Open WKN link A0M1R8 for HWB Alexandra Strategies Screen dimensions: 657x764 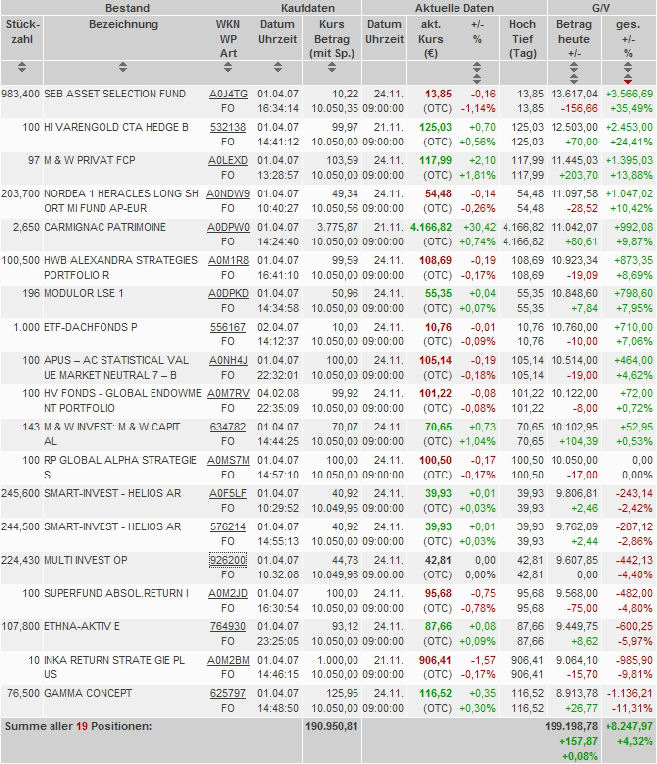pos(228,261)
